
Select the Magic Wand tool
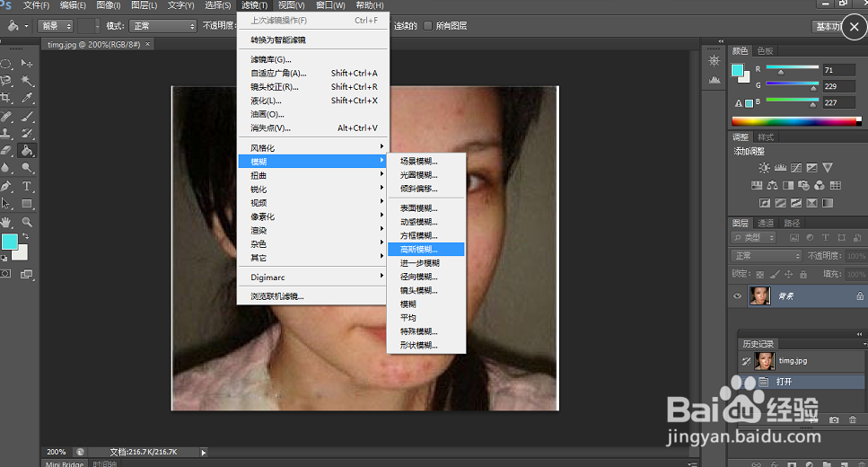point(27,81)
